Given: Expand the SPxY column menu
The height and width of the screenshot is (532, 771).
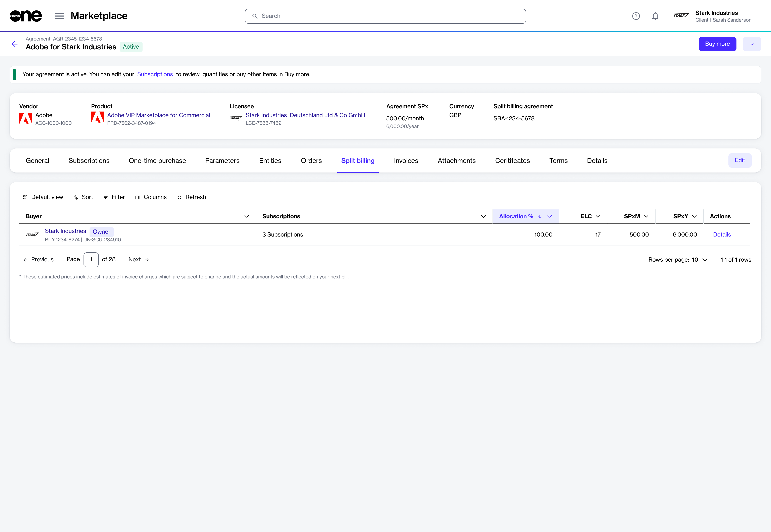Looking at the screenshot, I should [x=694, y=216].
